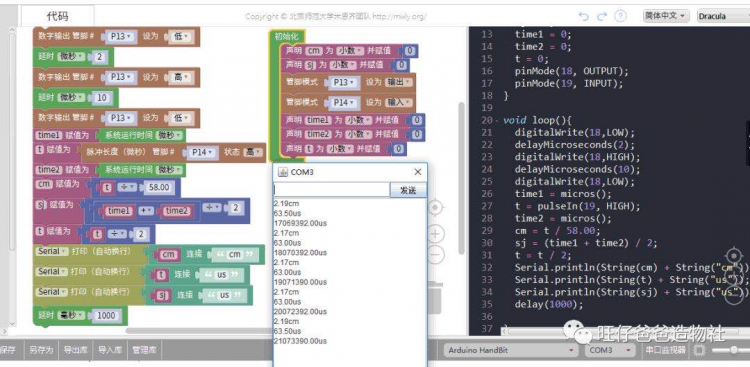Viewport: 750px width, 367px height.
Task: Click code line delayMicroseconds(10);
Action: [x=577, y=169]
